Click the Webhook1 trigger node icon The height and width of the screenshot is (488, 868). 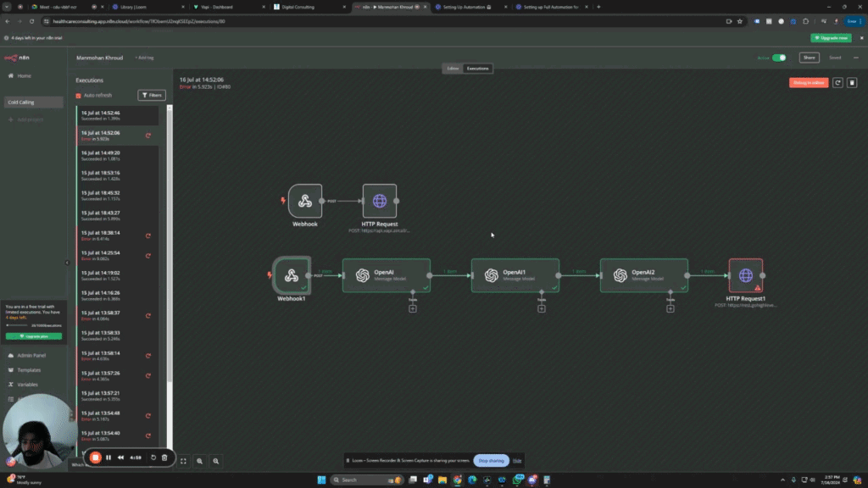pyautogui.click(x=291, y=275)
